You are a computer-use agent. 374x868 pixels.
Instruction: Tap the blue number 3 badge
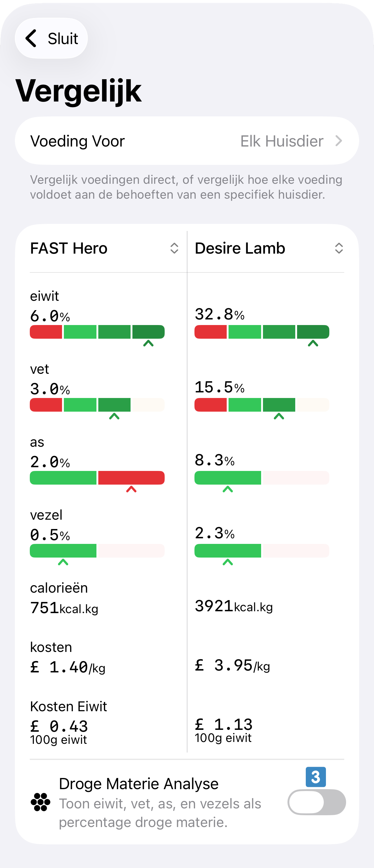coord(315,777)
